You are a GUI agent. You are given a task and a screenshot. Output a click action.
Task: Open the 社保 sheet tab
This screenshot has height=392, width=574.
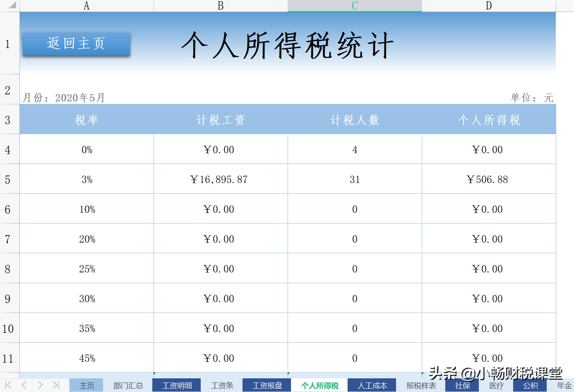462,385
